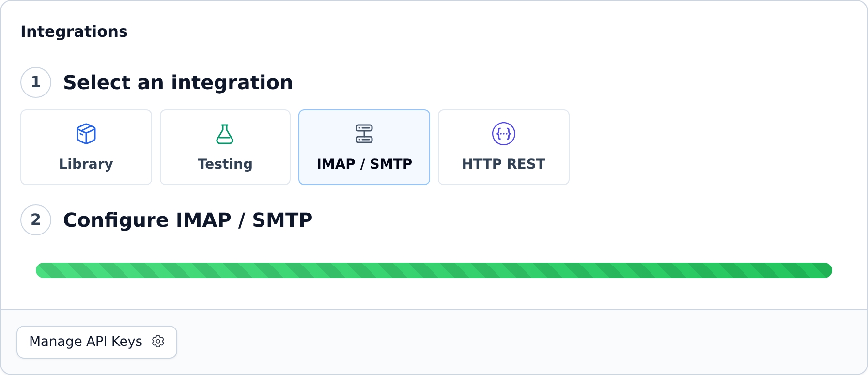The height and width of the screenshot is (375, 868).
Task: Choose the Testing integration card
Action: click(225, 147)
